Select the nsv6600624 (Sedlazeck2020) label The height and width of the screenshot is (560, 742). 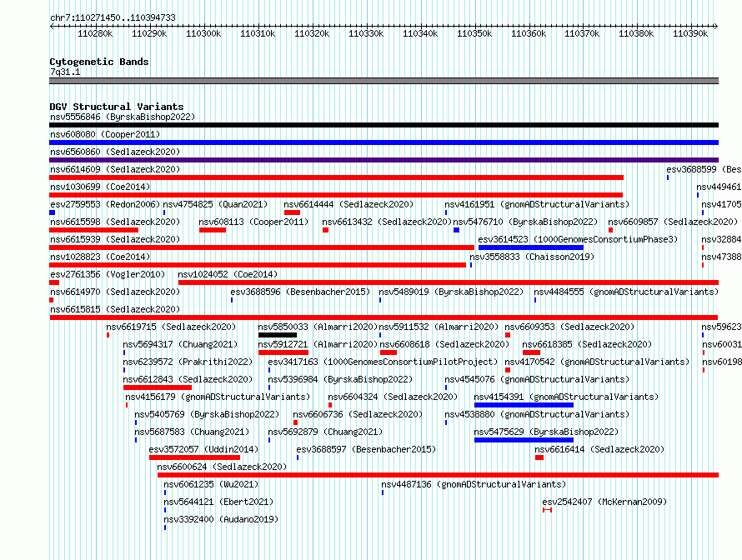pyautogui.click(x=222, y=467)
